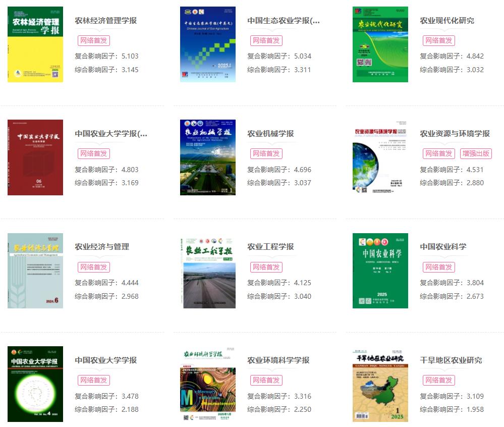Screen dimensions: 504x427
Task: Click 网络首发 tag under 农业环境科学学报
Action: pos(266,381)
